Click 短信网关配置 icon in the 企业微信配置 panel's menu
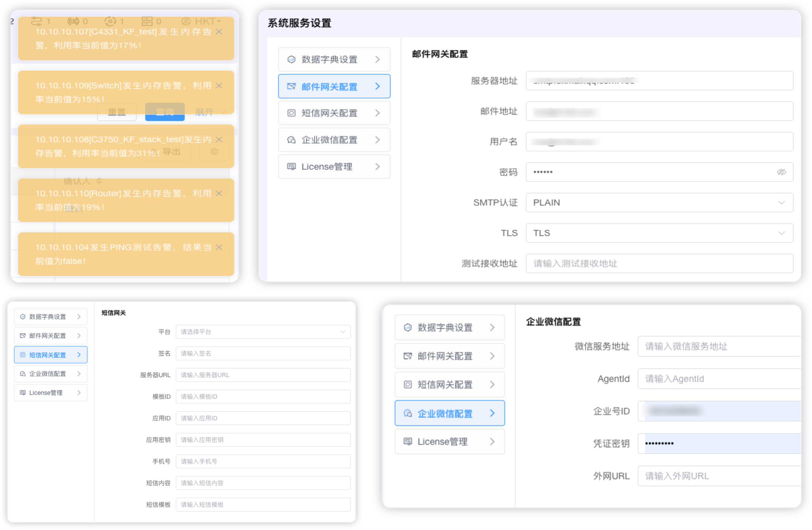The image size is (812, 530). coord(407,385)
